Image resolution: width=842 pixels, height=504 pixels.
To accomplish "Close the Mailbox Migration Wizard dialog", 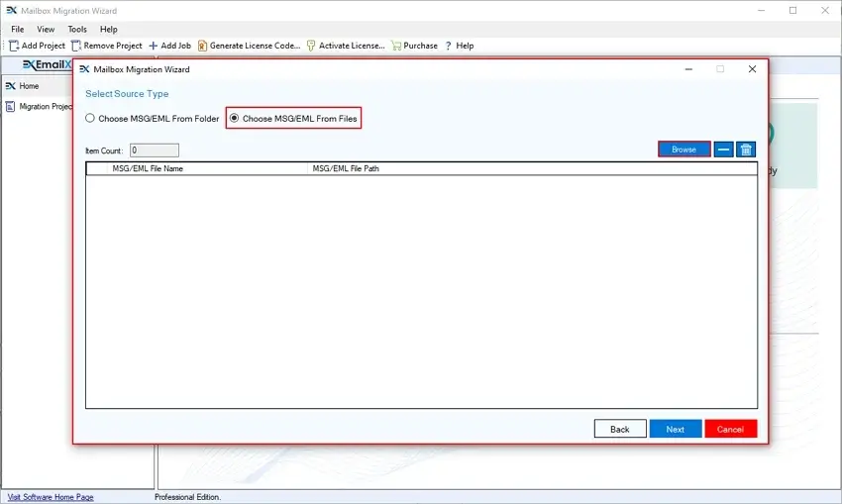I will [752, 69].
